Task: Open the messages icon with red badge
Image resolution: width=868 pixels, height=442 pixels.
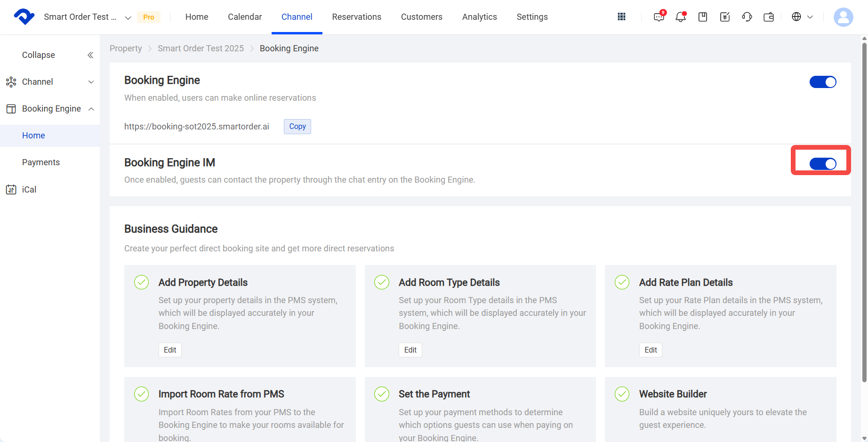Action: point(659,16)
